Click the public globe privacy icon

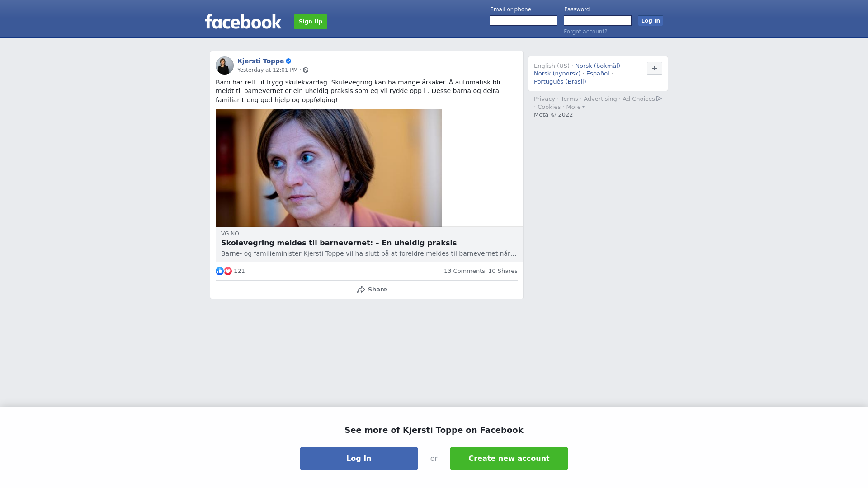click(306, 70)
